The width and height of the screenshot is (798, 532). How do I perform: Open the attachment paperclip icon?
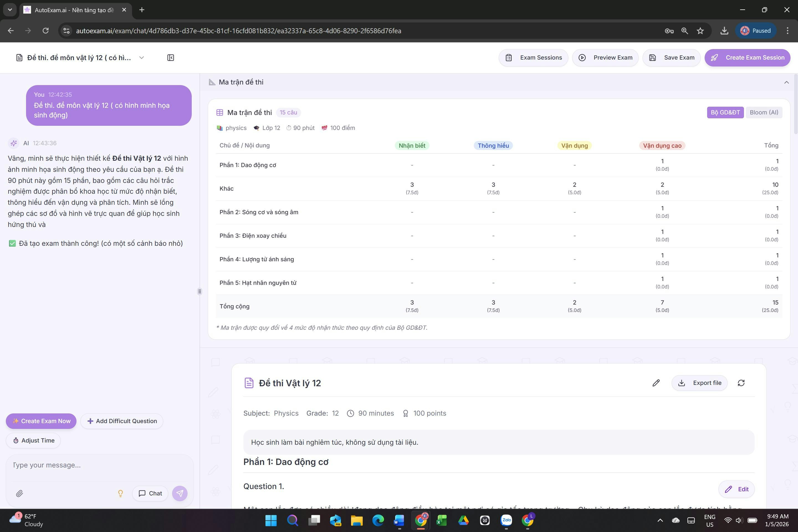[19, 493]
